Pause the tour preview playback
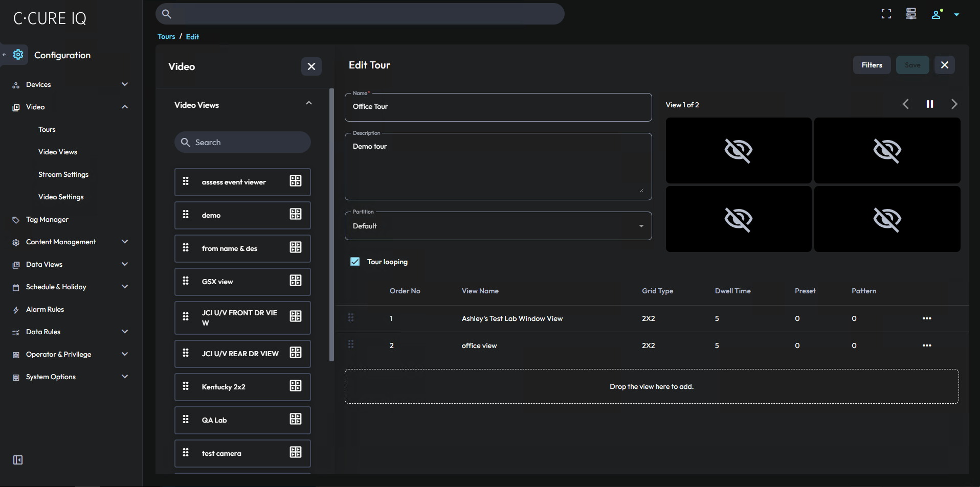This screenshot has width=980, height=487. coord(930,104)
